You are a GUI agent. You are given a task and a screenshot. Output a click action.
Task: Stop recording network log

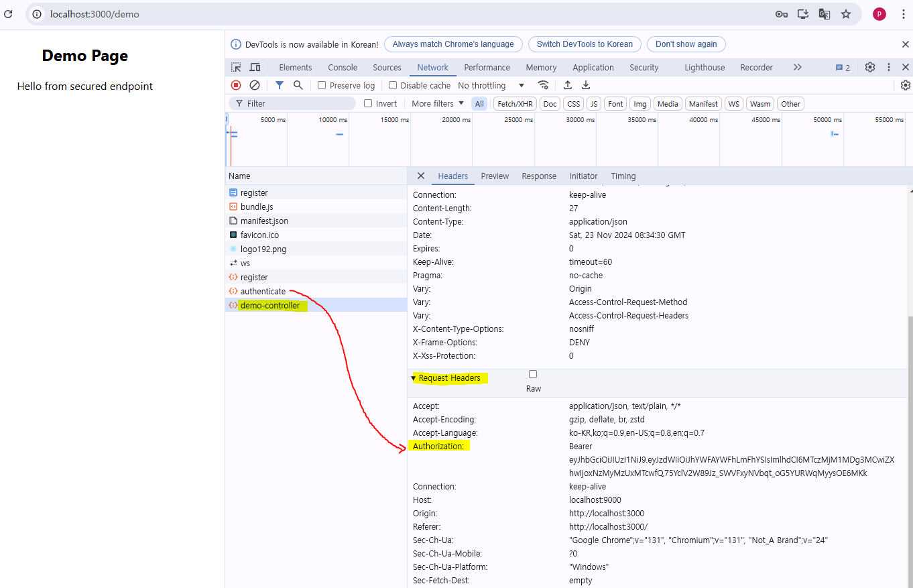coord(236,85)
